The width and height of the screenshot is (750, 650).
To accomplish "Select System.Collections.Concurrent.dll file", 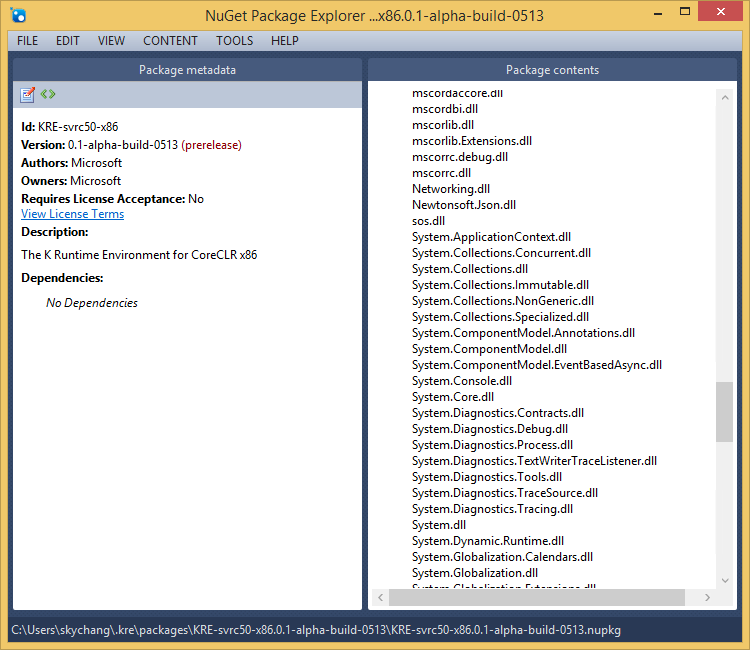I will pyautogui.click(x=501, y=253).
